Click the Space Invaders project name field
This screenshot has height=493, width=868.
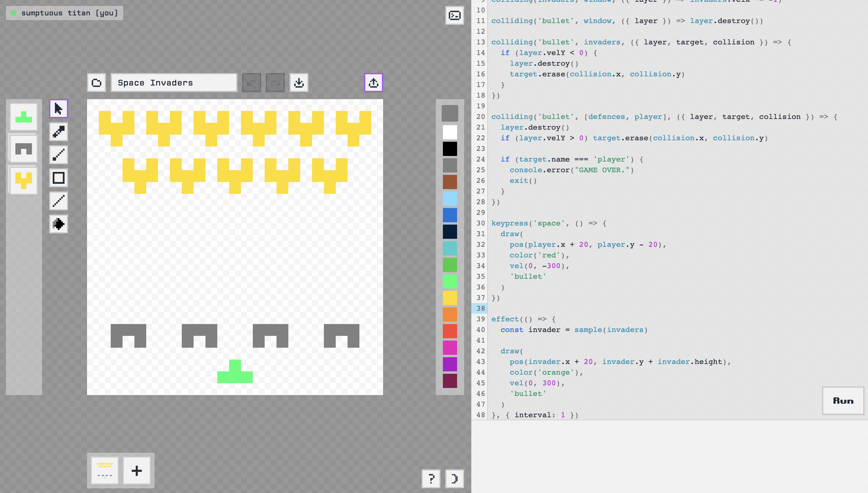[x=174, y=83]
